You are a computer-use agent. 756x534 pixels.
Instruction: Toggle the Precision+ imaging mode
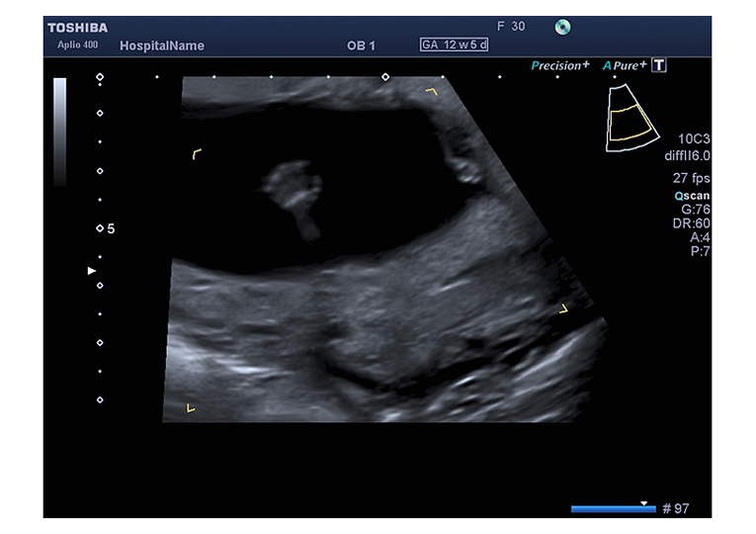pos(559,65)
